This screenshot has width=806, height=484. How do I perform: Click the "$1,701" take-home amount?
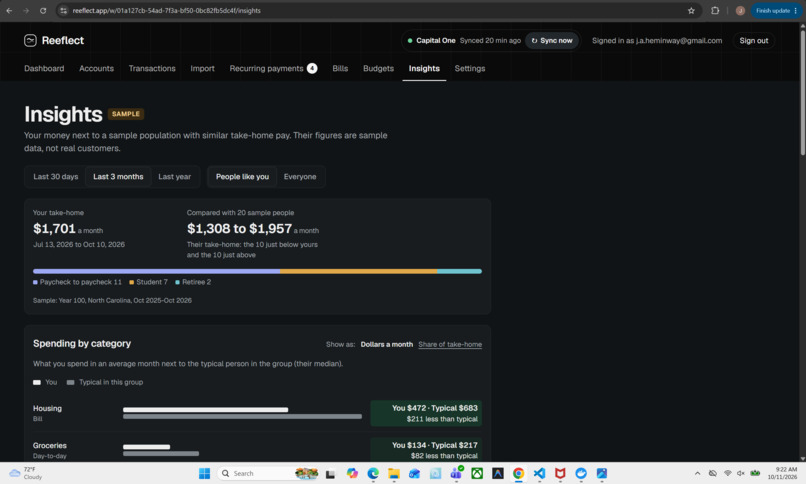(x=54, y=229)
